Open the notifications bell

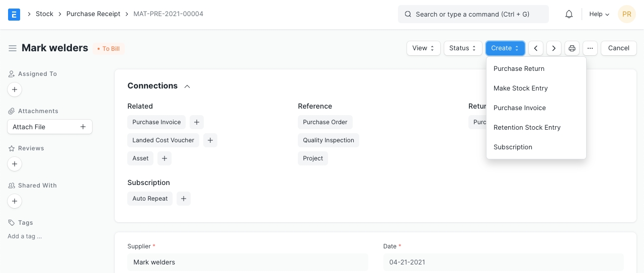tap(569, 14)
